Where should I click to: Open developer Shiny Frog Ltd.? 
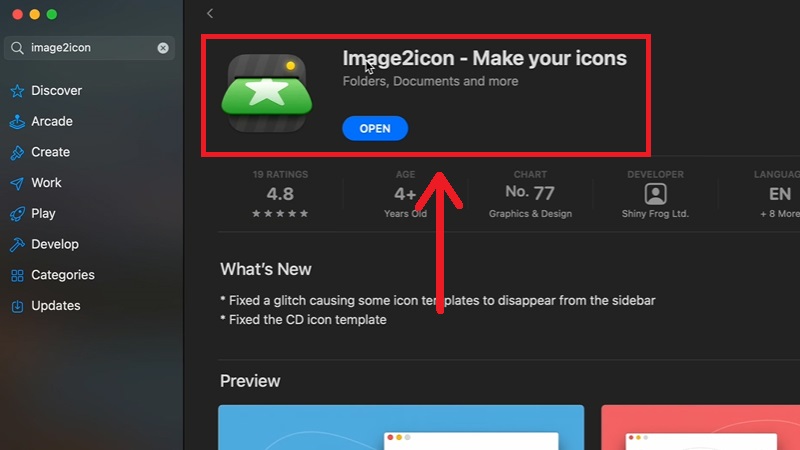pos(655,214)
